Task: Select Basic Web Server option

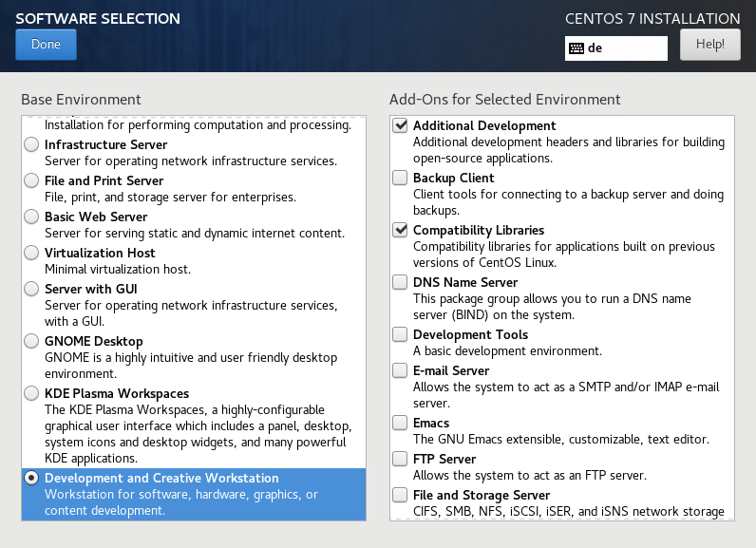Action: coord(32,217)
